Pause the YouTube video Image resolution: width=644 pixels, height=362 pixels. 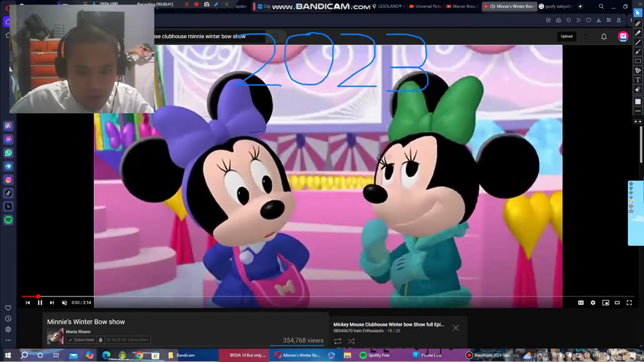point(40,303)
